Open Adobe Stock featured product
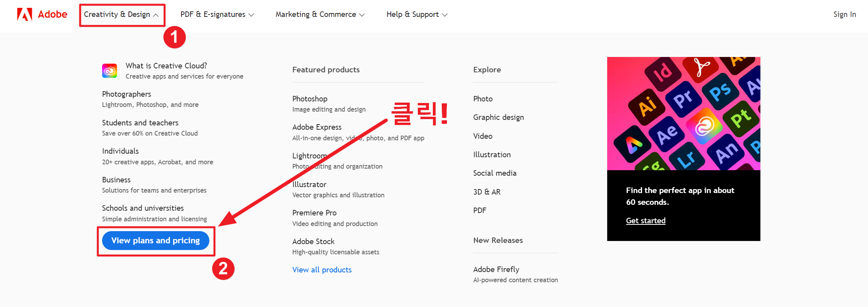The width and height of the screenshot is (868, 307). pos(336,246)
